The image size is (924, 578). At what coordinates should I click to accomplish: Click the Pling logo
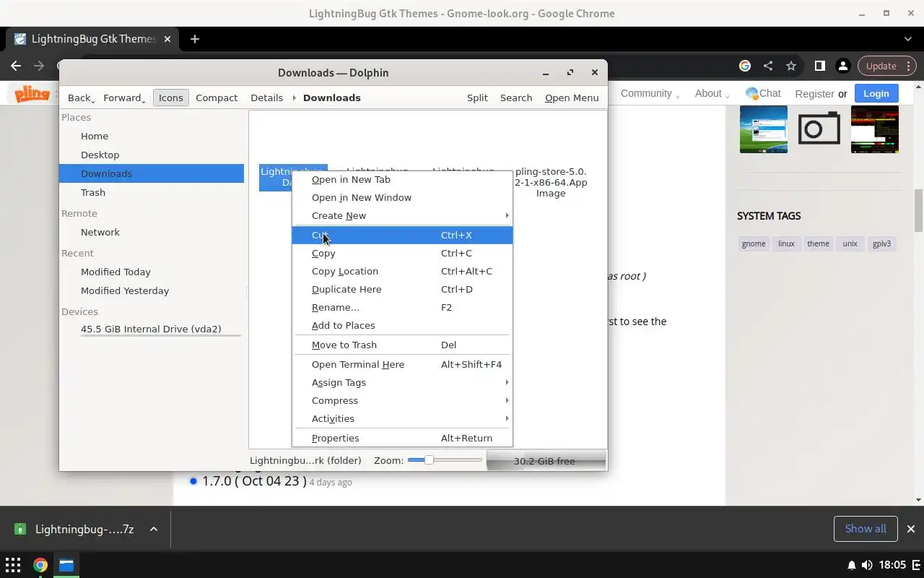pyautogui.click(x=32, y=93)
